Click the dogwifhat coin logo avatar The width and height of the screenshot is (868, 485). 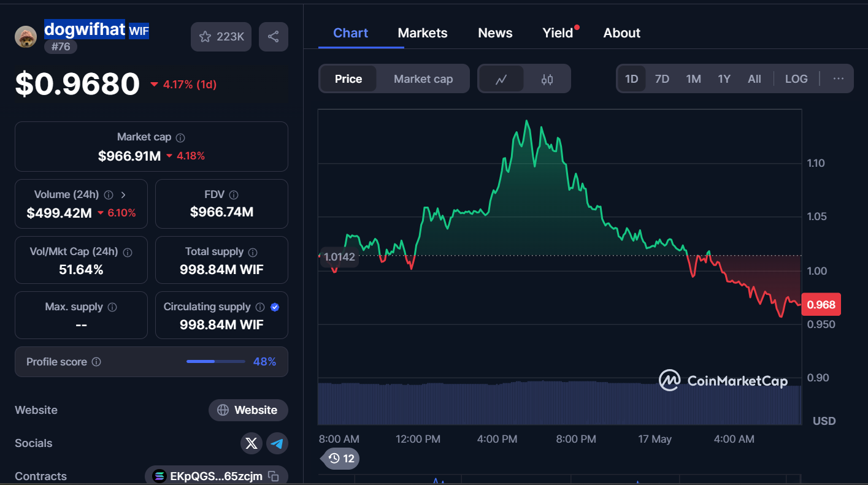pos(26,37)
